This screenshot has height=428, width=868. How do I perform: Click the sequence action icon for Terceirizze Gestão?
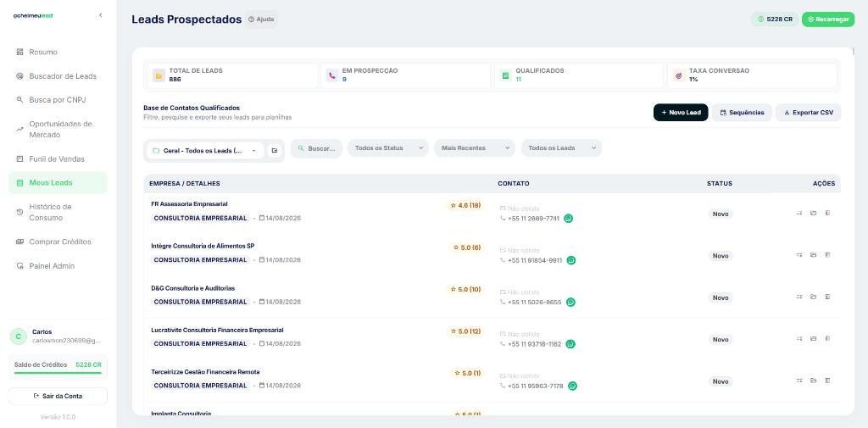tap(799, 381)
